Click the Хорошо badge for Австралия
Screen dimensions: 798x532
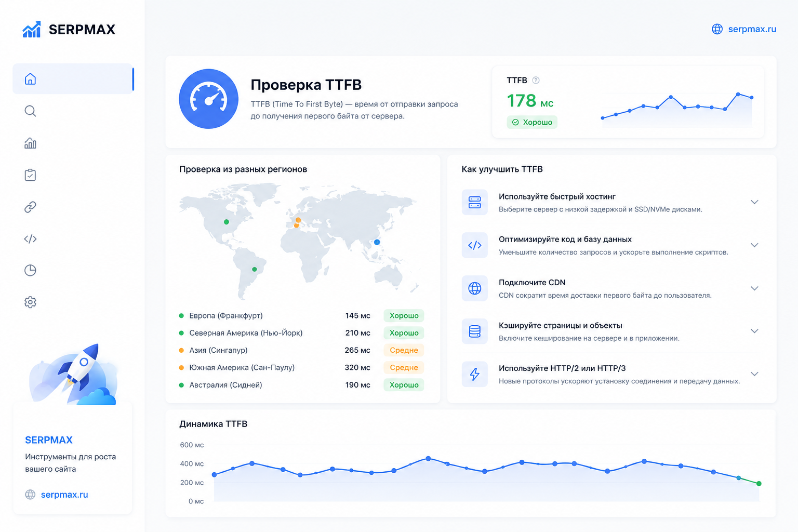pyautogui.click(x=404, y=385)
